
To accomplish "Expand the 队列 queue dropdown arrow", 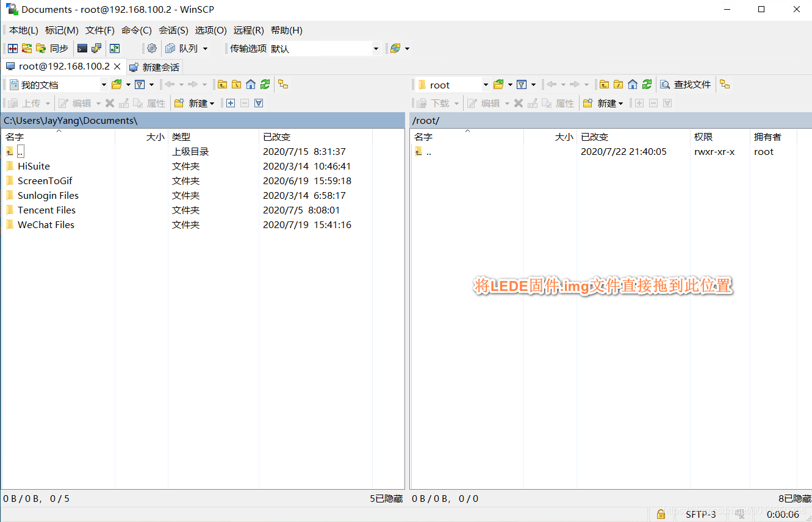I will (205, 48).
